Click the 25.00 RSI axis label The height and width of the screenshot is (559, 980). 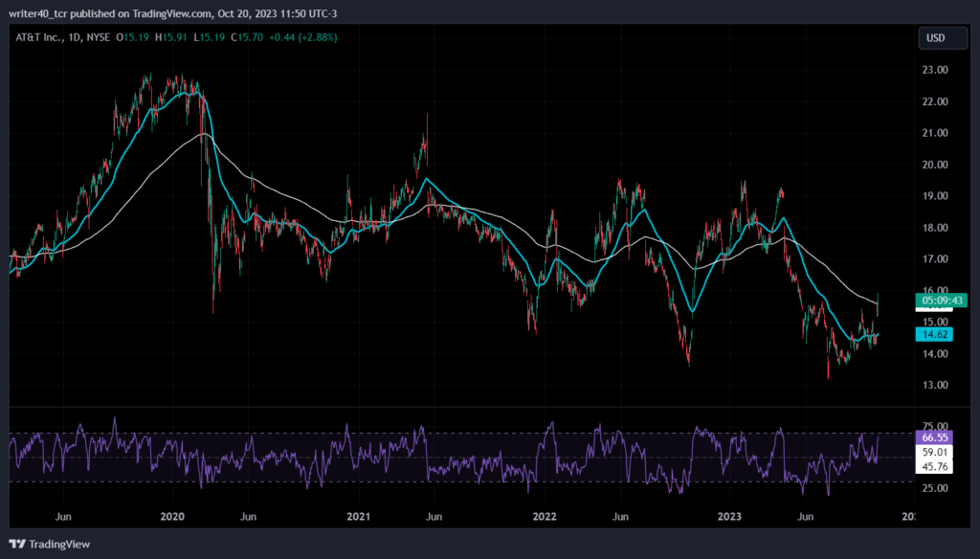click(x=935, y=488)
